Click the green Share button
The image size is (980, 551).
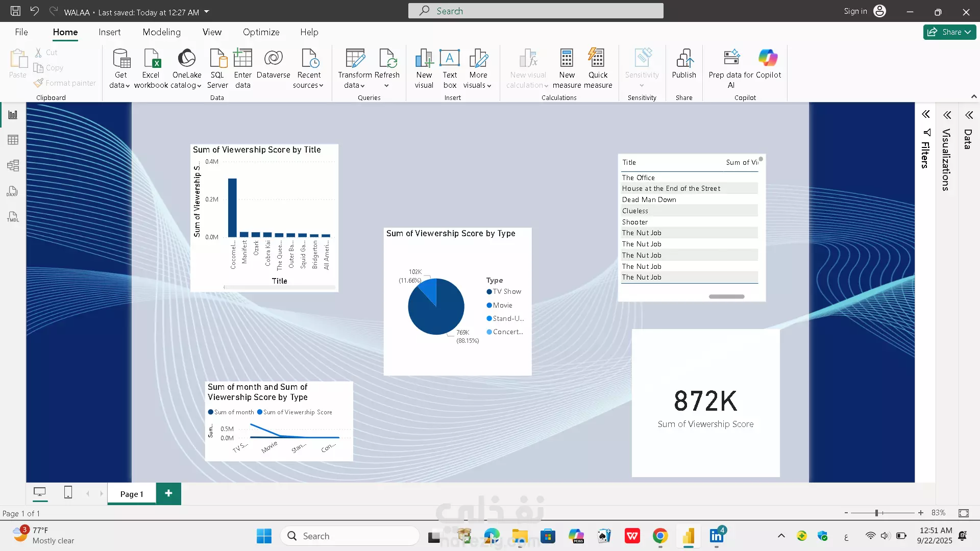click(x=949, y=32)
